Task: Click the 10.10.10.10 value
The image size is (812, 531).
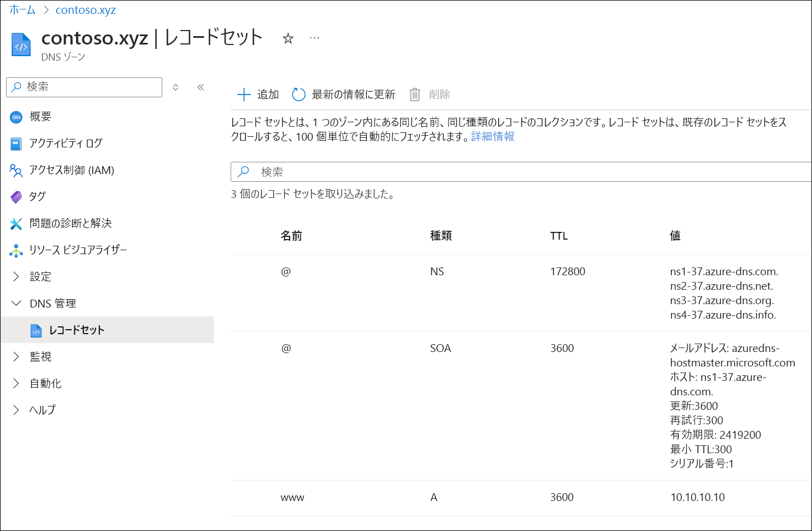Action: pos(698,497)
